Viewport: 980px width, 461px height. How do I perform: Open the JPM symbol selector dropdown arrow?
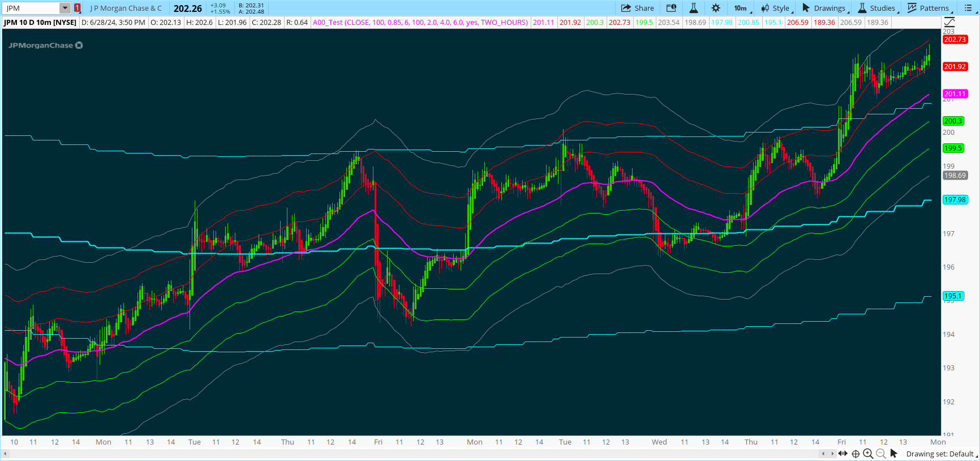65,8
